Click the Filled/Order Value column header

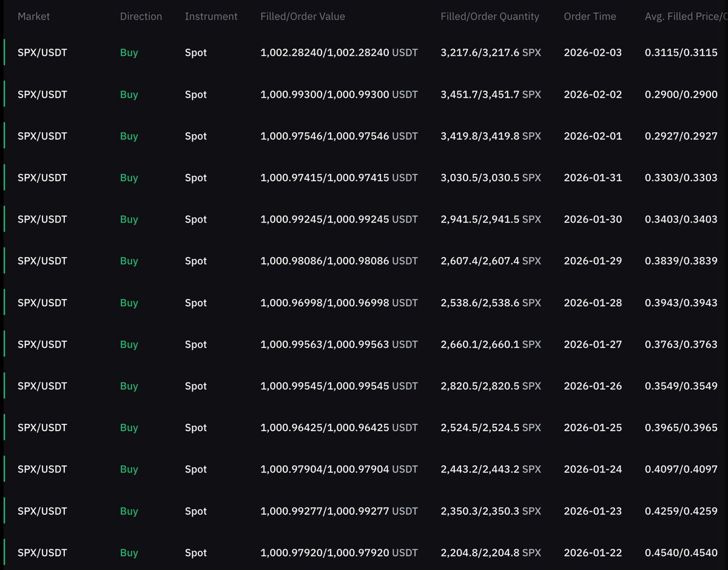coord(302,16)
